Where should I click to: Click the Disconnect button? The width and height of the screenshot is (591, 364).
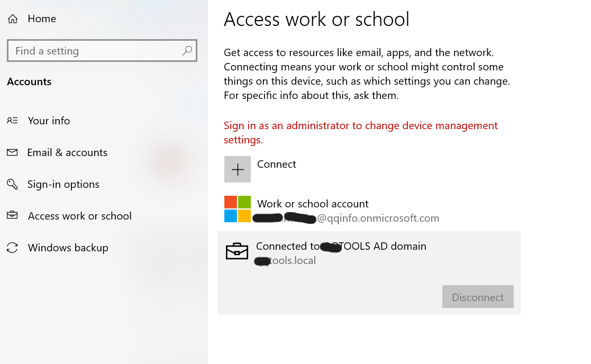[x=477, y=297]
